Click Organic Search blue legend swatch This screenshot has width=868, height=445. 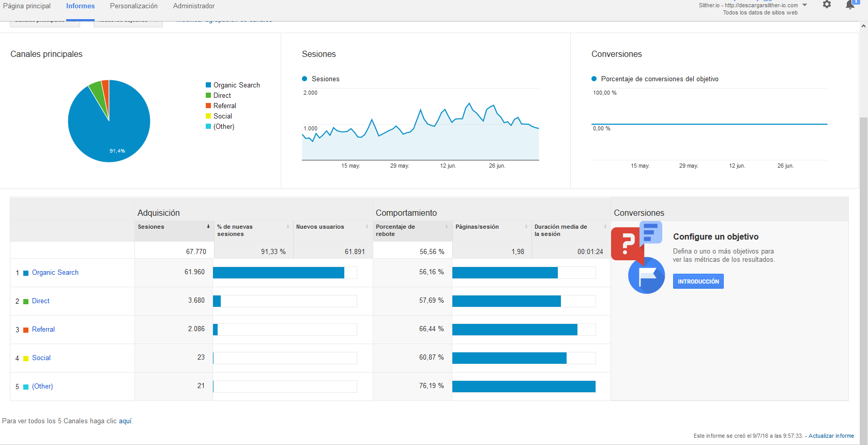[x=208, y=85]
